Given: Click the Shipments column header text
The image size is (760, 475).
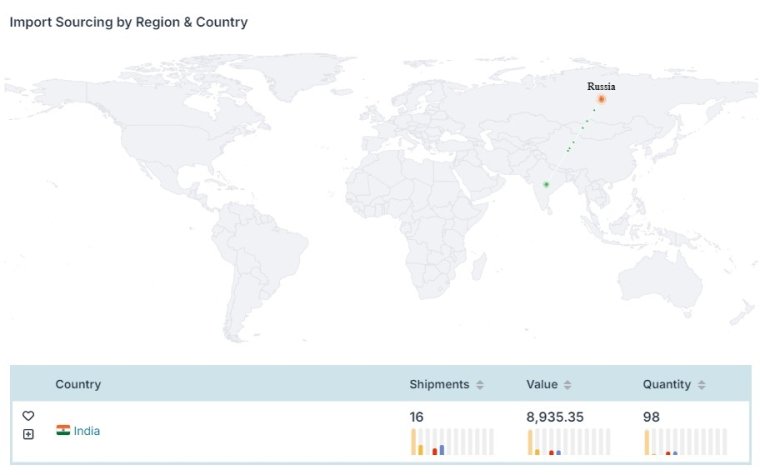Looking at the screenshot, I should click(439, 384).
